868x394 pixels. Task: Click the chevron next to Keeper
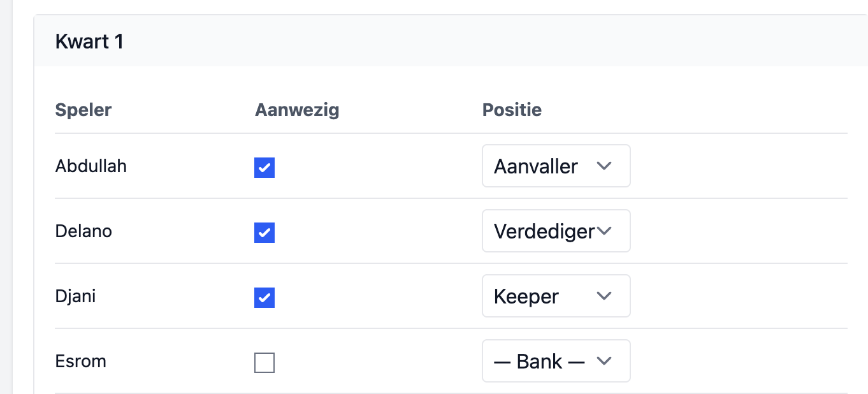coord(604,296)
